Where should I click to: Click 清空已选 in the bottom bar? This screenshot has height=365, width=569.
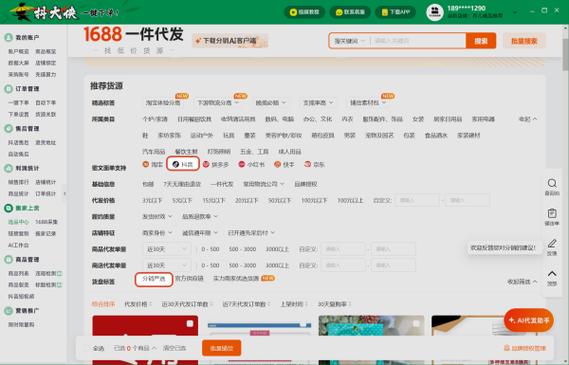(175, 348)
